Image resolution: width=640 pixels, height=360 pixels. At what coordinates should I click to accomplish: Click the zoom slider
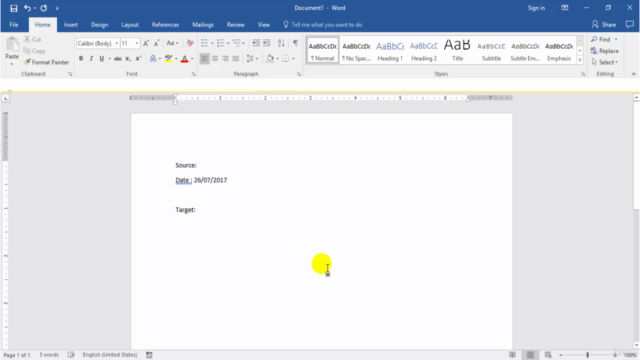[588, 355]
